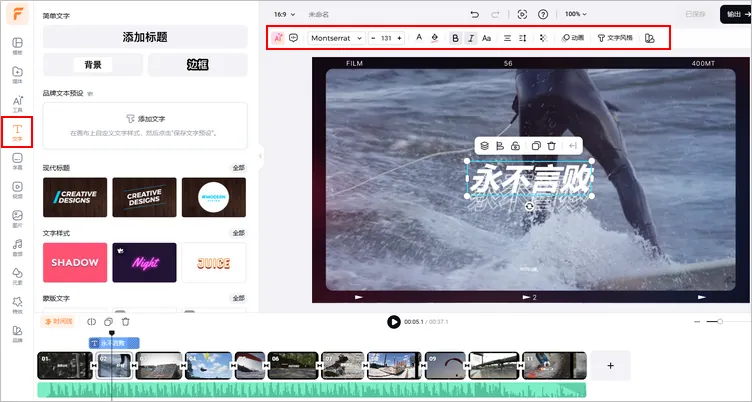
Task: Open the text alignment options
Action: [x=507, y=38]
